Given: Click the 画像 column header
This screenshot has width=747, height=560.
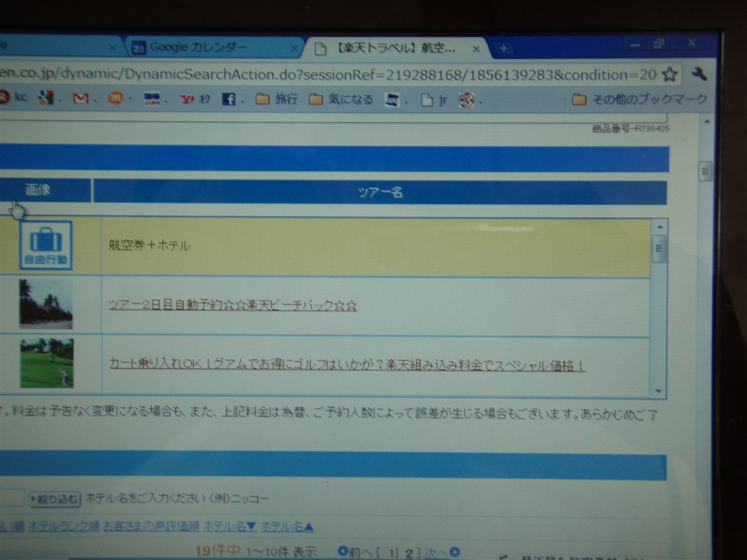Looking at the screenshot, I should click(x=38, y=190).
